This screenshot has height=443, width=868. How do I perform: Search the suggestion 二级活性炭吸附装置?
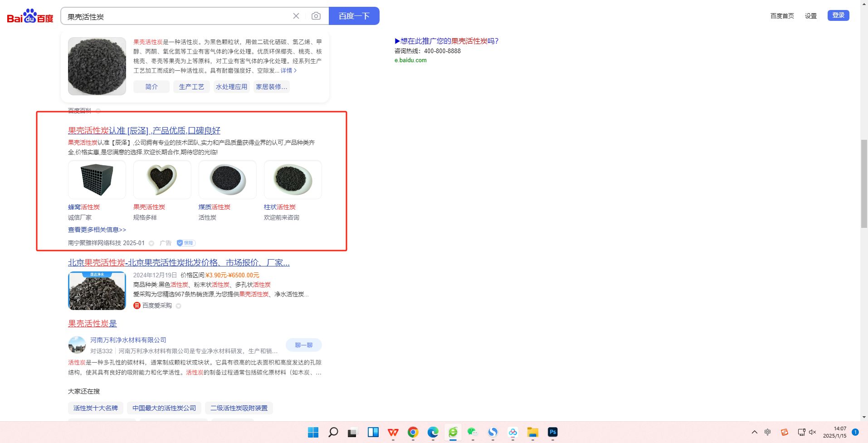coord(239,408)
